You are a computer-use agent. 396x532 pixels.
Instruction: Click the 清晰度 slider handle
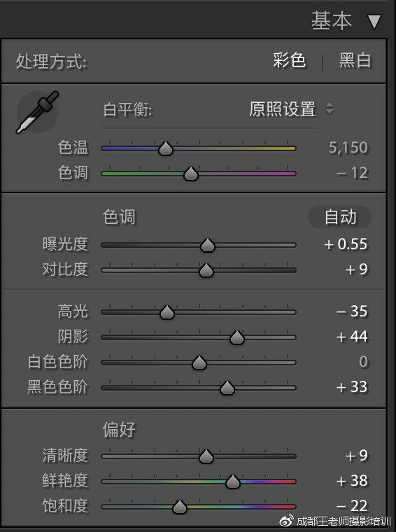coord(206,456)
